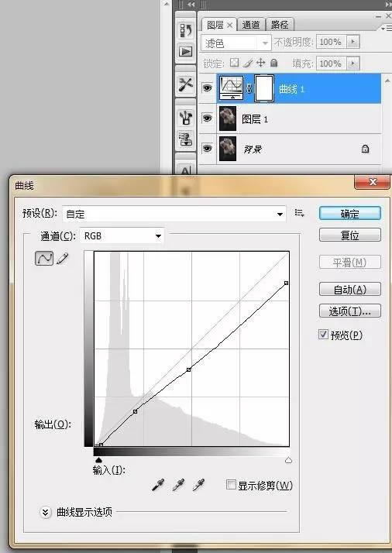Pick the gray point eyedropper
The height and width of the screenshot is (553, 392).
tap(178, 485)
